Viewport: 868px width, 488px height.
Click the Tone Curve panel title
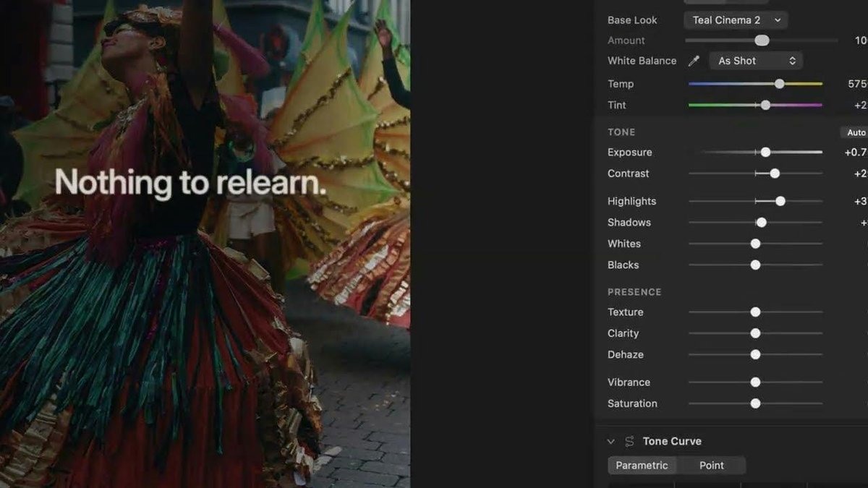point(672,441)
